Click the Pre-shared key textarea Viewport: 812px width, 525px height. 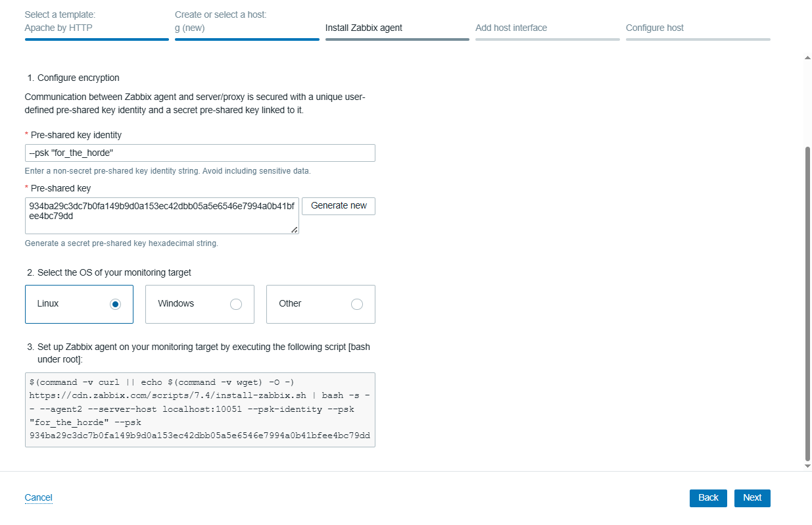point(162,216)
